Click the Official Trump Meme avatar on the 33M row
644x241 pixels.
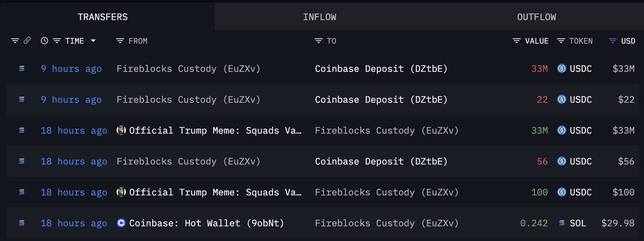(121, 130)
